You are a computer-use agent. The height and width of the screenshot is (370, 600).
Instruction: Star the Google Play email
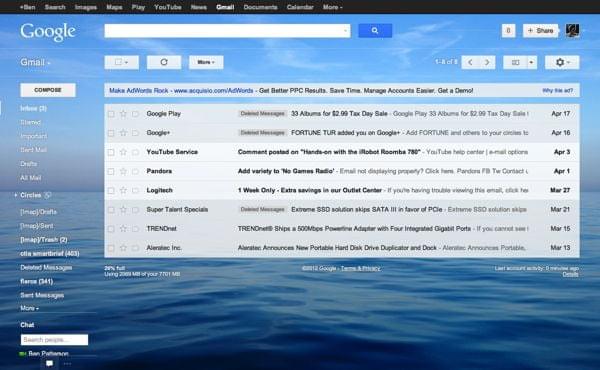123,114
